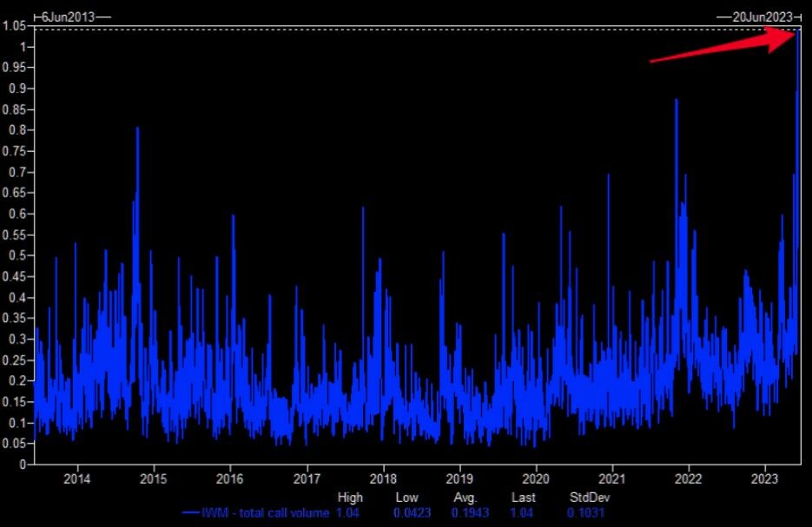The image size is (812, 527).
Task: Select the 0.7 y-axis label
Action: tap(17, 172)
